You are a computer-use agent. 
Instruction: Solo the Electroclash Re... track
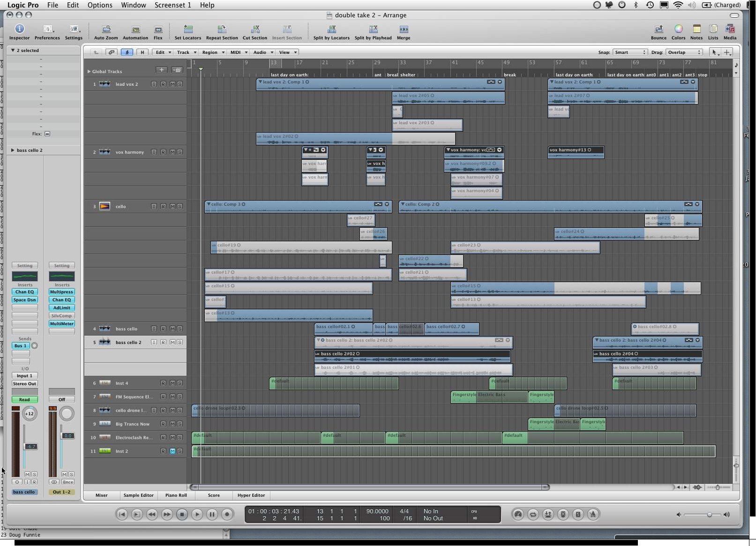[180, 437]
